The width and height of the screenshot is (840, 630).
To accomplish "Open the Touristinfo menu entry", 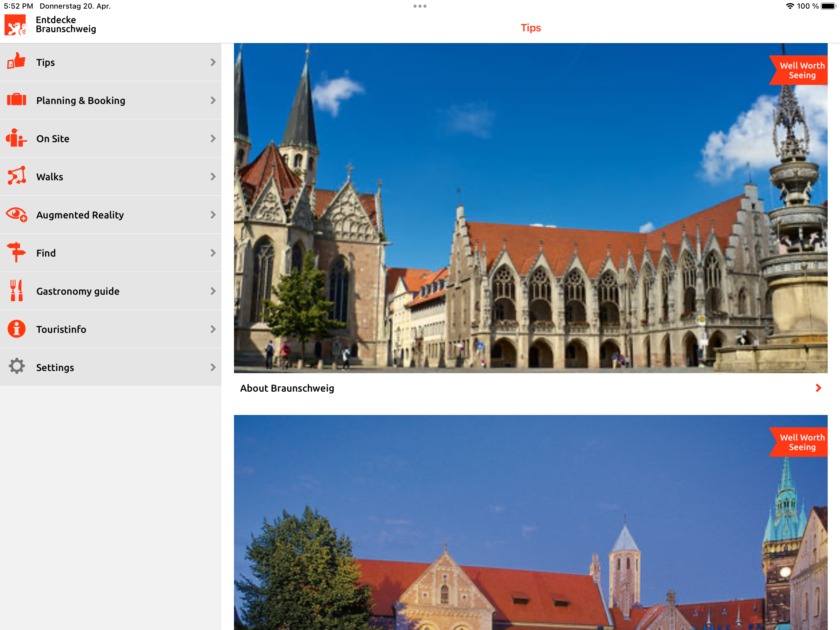I will coord(110,329).
